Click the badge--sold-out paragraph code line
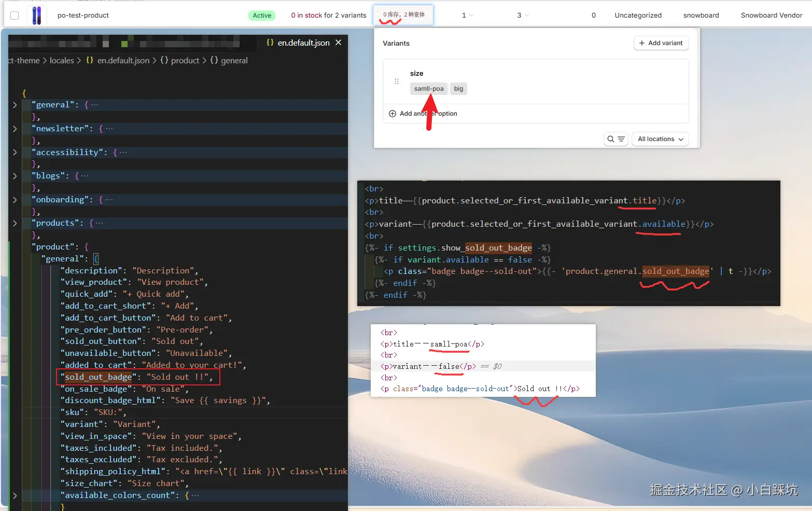 click(578, 271)
